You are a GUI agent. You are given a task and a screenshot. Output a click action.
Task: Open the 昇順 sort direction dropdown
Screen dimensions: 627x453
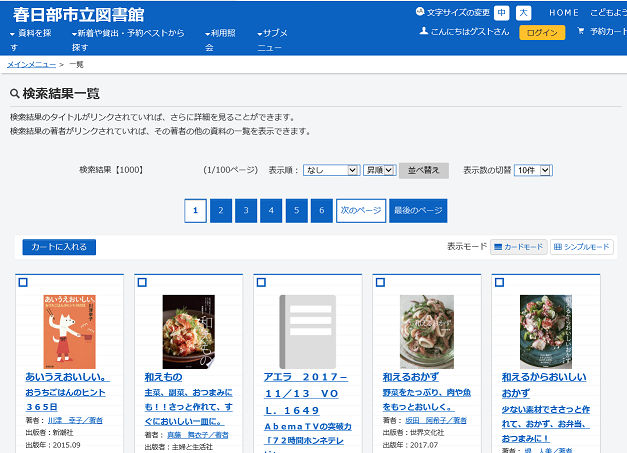pos(379,170)
